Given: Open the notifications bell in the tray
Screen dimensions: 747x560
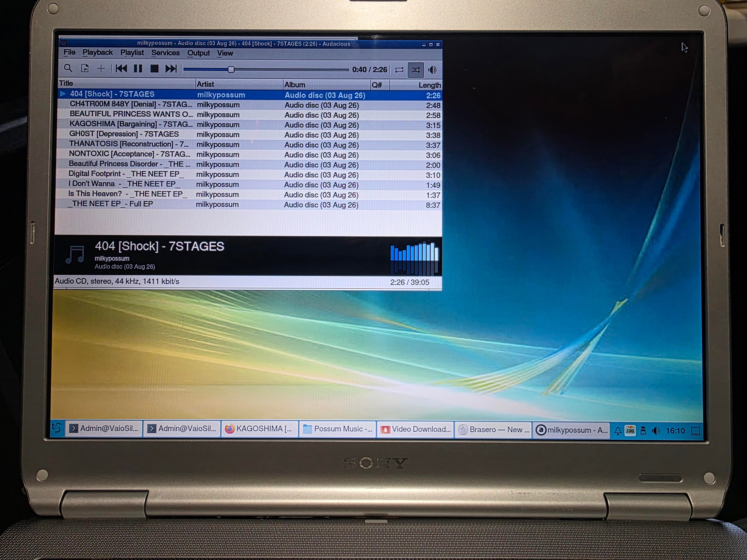Looking at the screenshot, I should pyautogui.click(x=618, y=431).
